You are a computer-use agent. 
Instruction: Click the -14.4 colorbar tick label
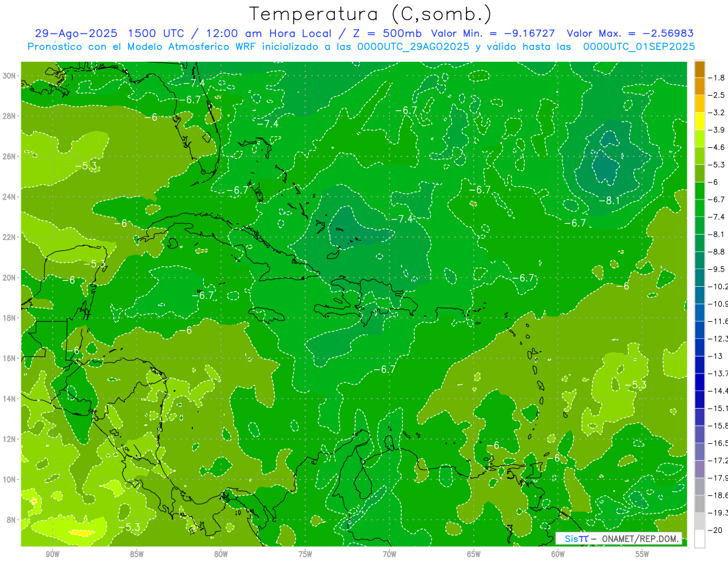pyautogui.click(x=718, y=390)
